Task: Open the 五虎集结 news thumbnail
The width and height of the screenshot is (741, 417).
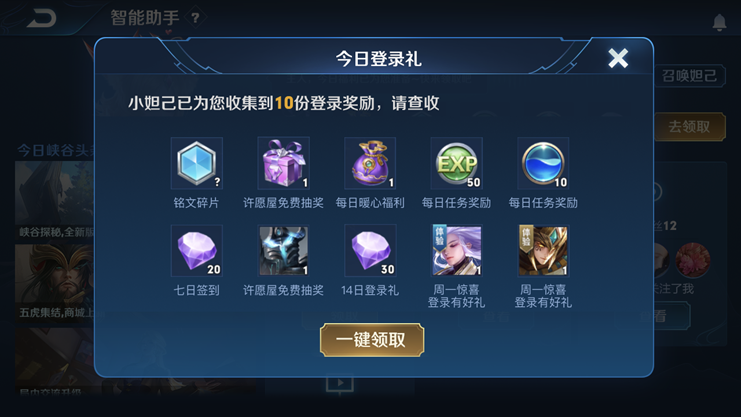Action: pos(54,282)
